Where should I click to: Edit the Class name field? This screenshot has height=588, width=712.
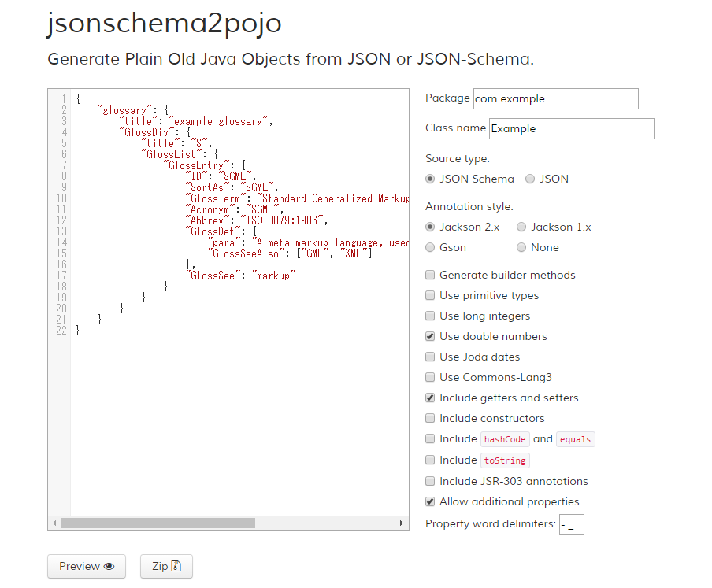coord(571,128)
